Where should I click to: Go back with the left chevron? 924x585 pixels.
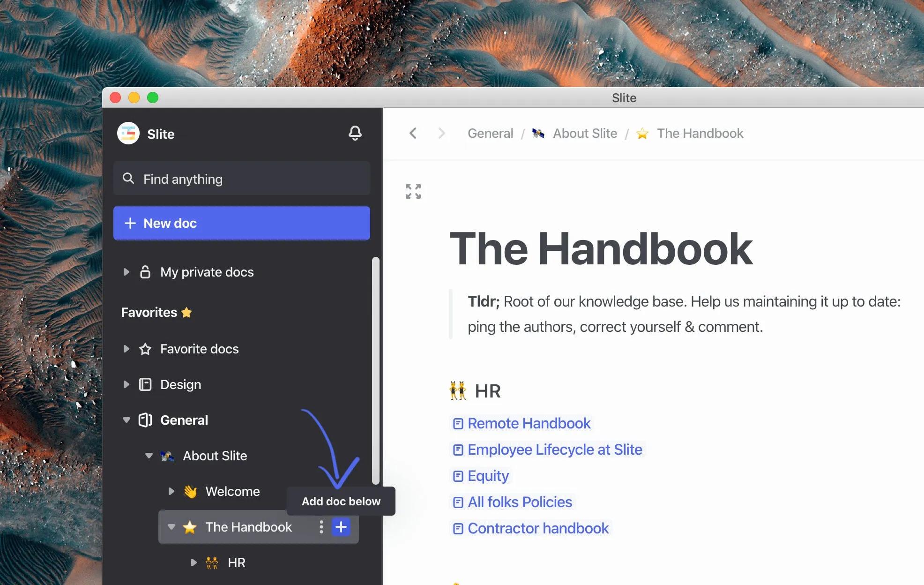[413, 133]
